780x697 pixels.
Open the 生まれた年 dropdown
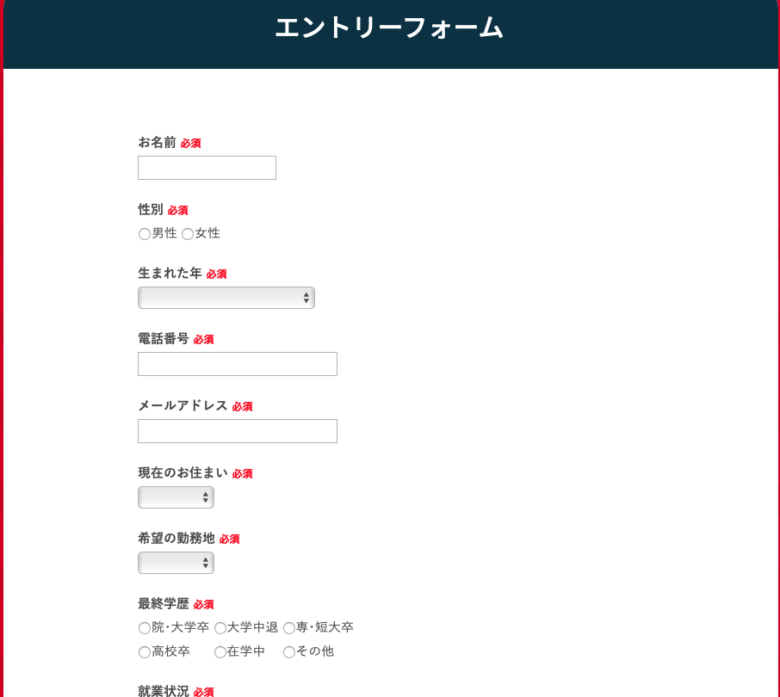click(226, 298)
